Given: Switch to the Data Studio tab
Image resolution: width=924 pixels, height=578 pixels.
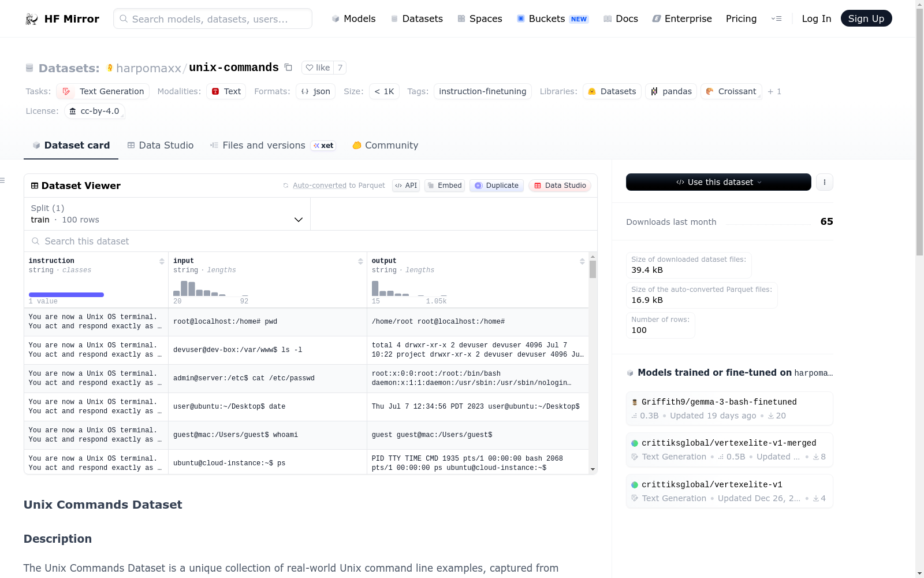Looking at the screenshot, I should (x=161, y=146).
